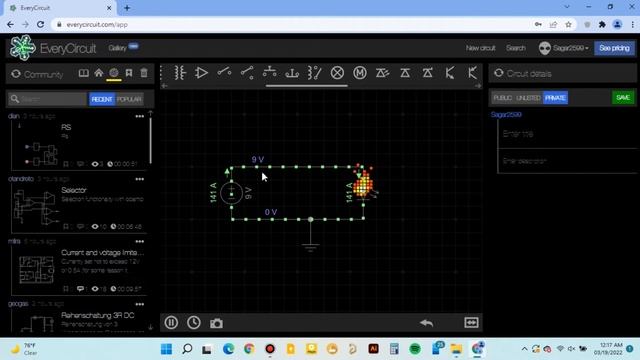Select the RECENT filter
Image resolution: width=640 pixels, height=360 pixels.
(x=102, y=99)
